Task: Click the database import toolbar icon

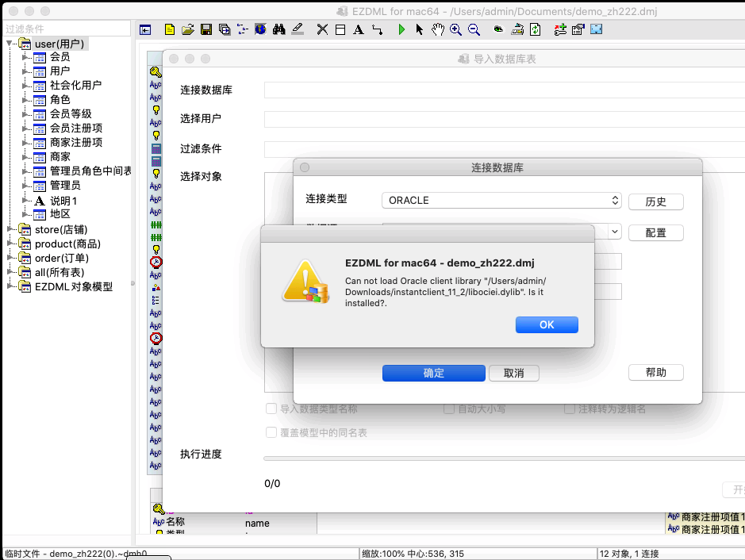Action: (517, 29)
